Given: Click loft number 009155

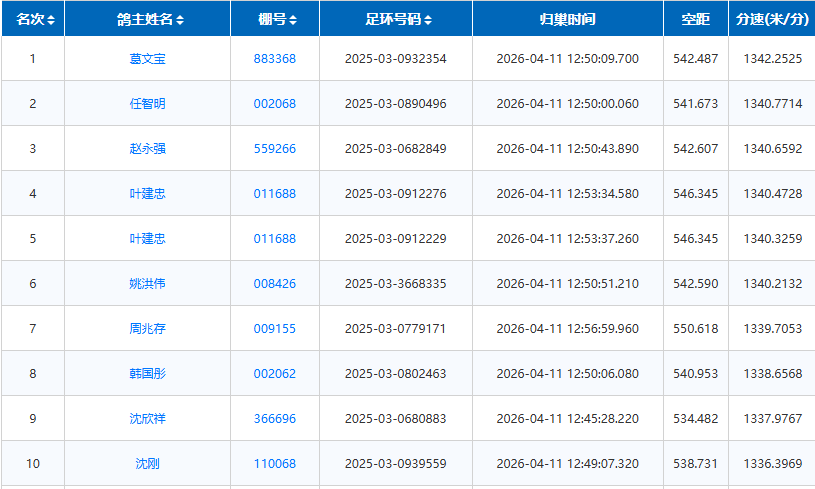Looking at the screenshot, I should click(x=275, y=329).
